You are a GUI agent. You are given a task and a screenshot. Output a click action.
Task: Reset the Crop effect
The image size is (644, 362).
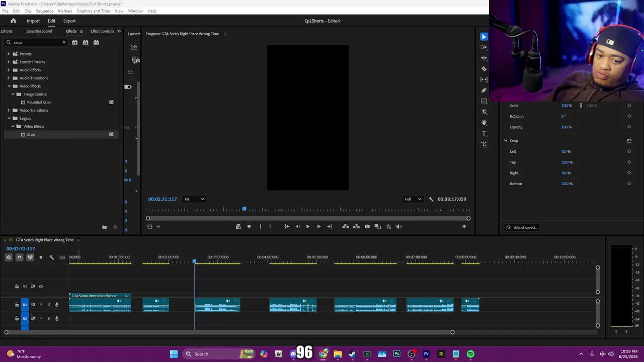click(x=629, y=141)
